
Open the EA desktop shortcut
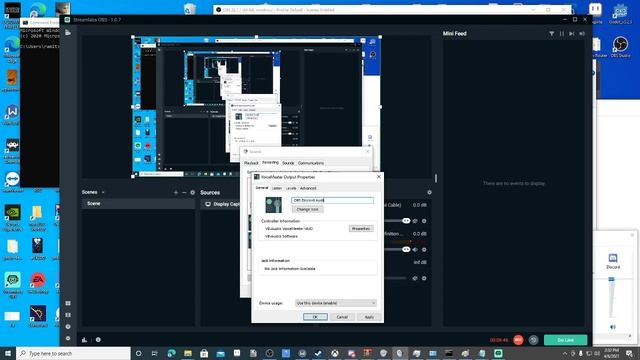tap(38, 282)
